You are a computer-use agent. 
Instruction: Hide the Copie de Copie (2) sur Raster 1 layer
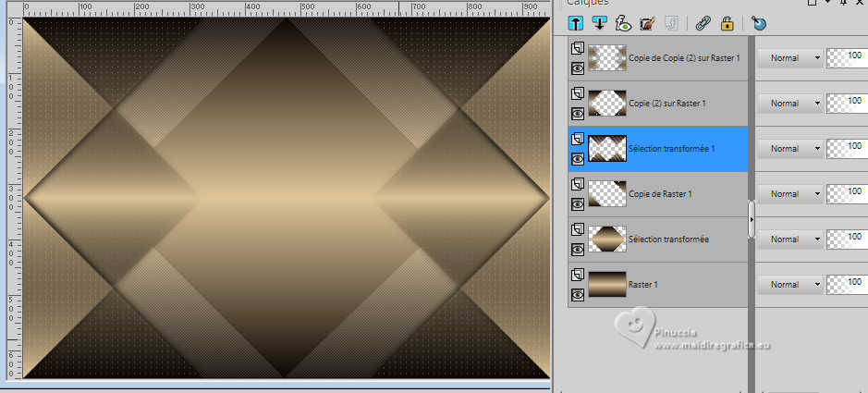pyautogui.click(x=578, y=68)
